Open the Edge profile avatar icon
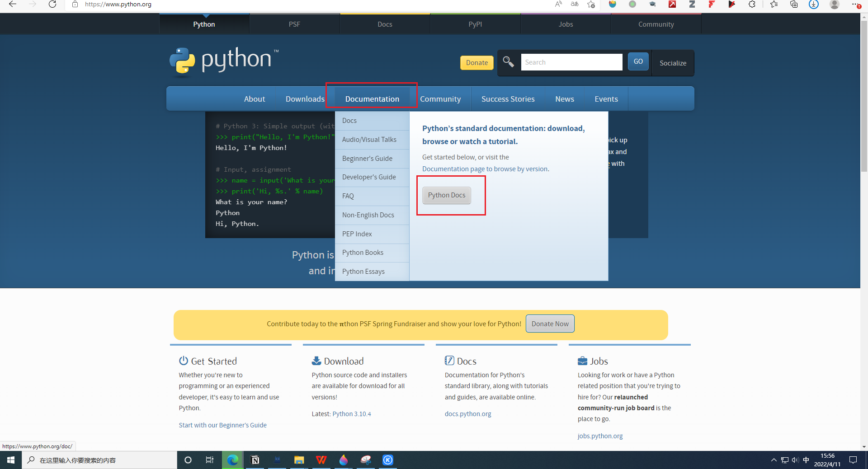The width and height of the screenshot is (868, 469). [x=835, y=5]
